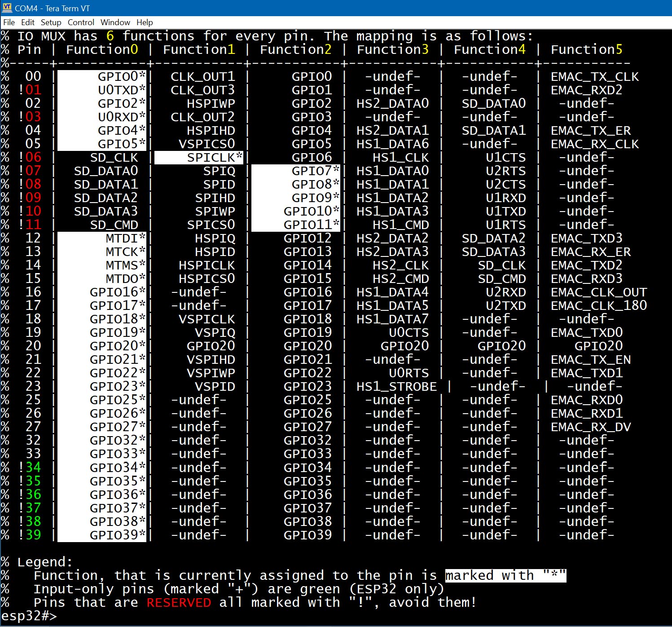672x627 pixels.
Task: Click the EMAC_TX_CLK entry
Action: tap(594, 77)
